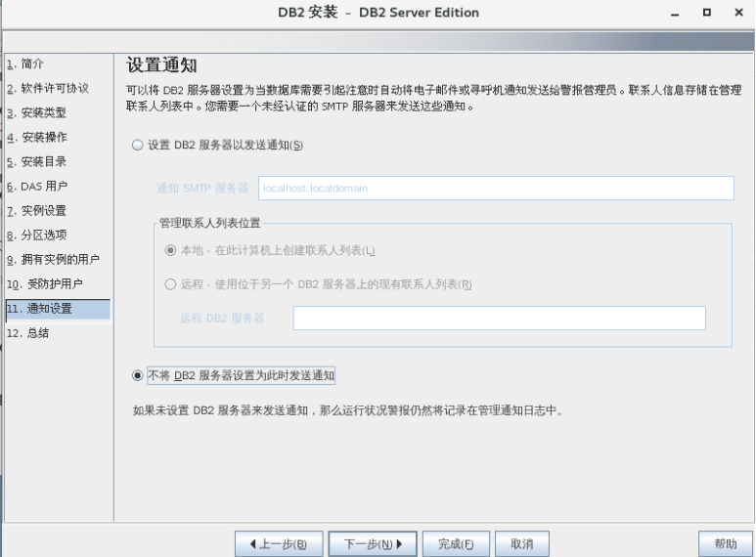756x557 pixels.
Task: Cancel installation with 取消 button
Action: click(522, 544)
